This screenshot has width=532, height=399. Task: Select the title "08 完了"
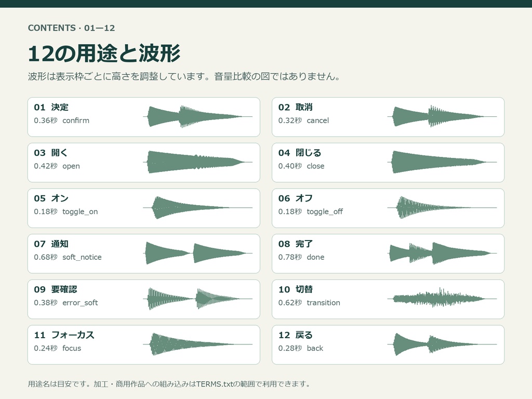[x=296, y=244]
